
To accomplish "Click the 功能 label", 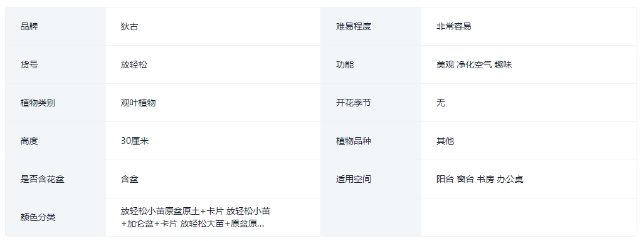I will 345,64.
